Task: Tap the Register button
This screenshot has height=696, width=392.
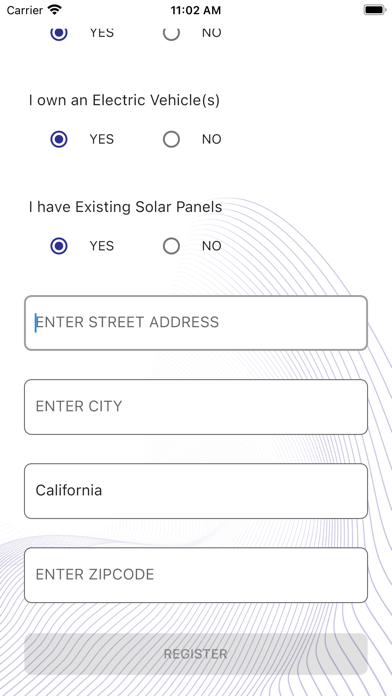Action: (196, 654)
